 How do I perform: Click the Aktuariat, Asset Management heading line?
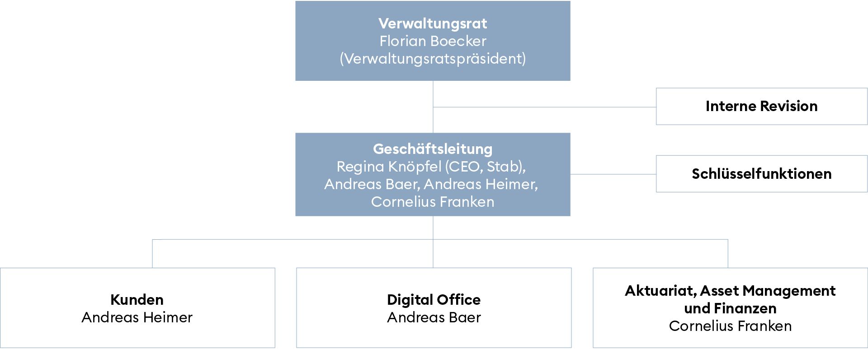pyautogui.click(x=730, y=291)
